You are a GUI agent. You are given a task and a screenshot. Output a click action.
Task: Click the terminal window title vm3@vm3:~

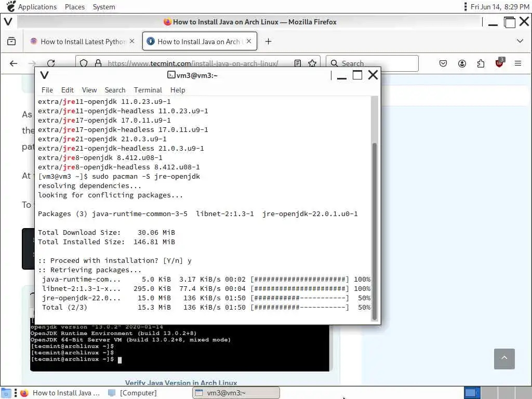[x=193, y=75]
